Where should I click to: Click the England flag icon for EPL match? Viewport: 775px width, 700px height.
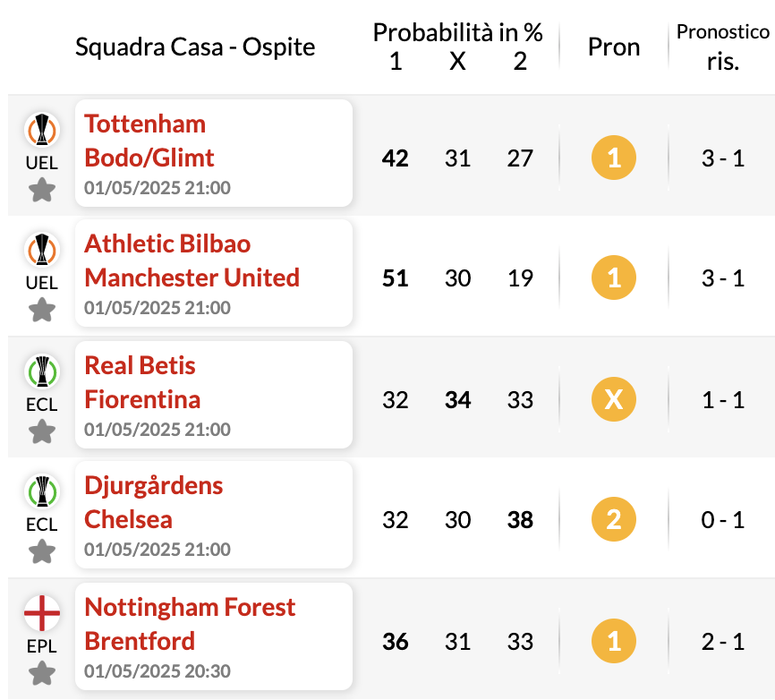tap(42, 613)
